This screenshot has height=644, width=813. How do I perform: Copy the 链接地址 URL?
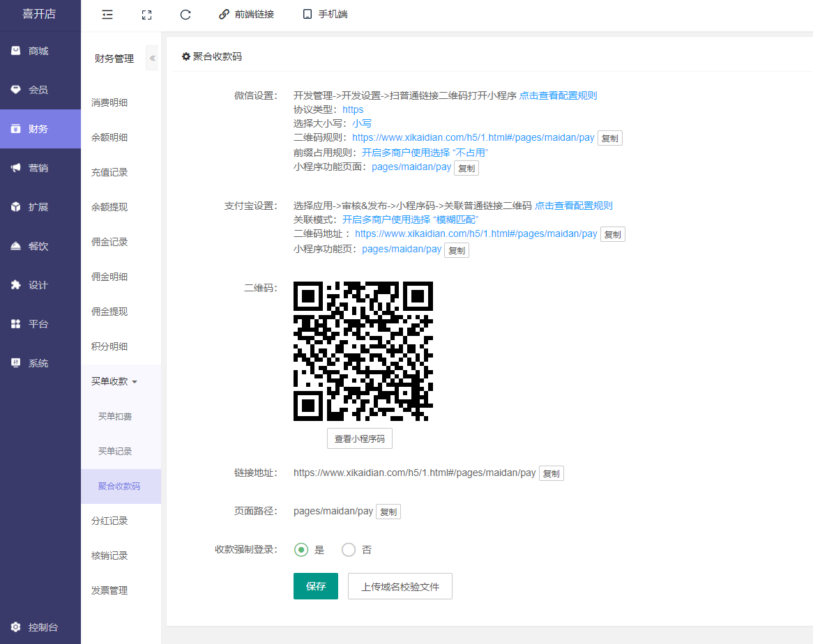(x=551, y=473)
